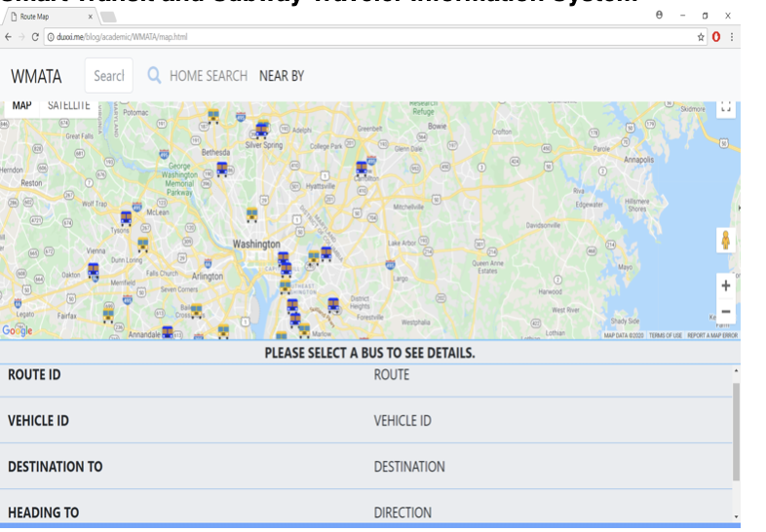Screen dimensions: 766x532
Task: Open the Google logo link on map
Action: (18, 330)
